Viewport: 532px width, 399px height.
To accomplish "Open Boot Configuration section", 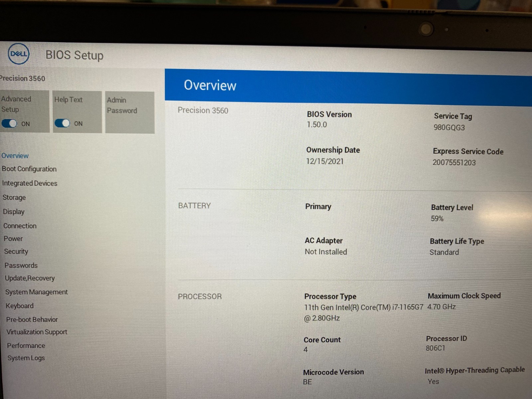I will click(29, 169).
